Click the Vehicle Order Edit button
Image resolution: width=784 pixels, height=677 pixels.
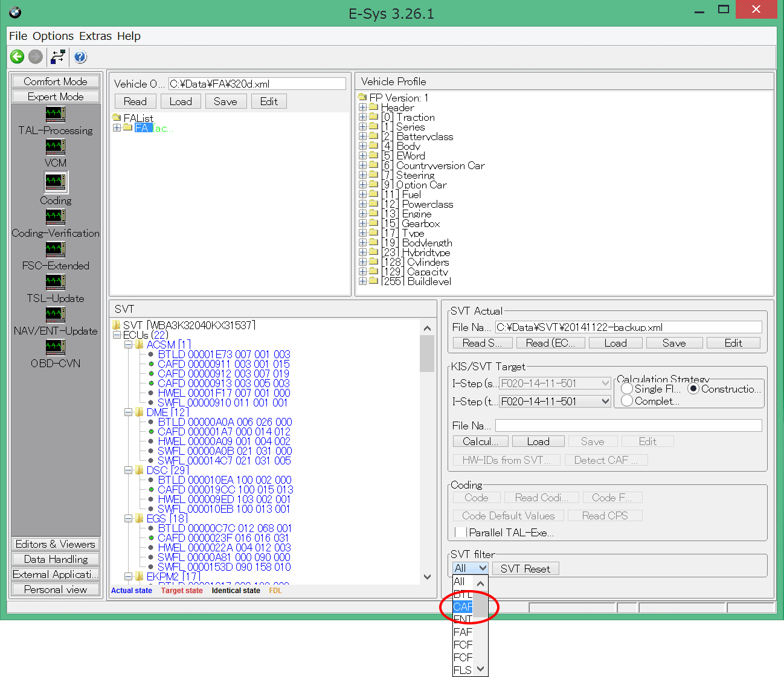point(269,101)
